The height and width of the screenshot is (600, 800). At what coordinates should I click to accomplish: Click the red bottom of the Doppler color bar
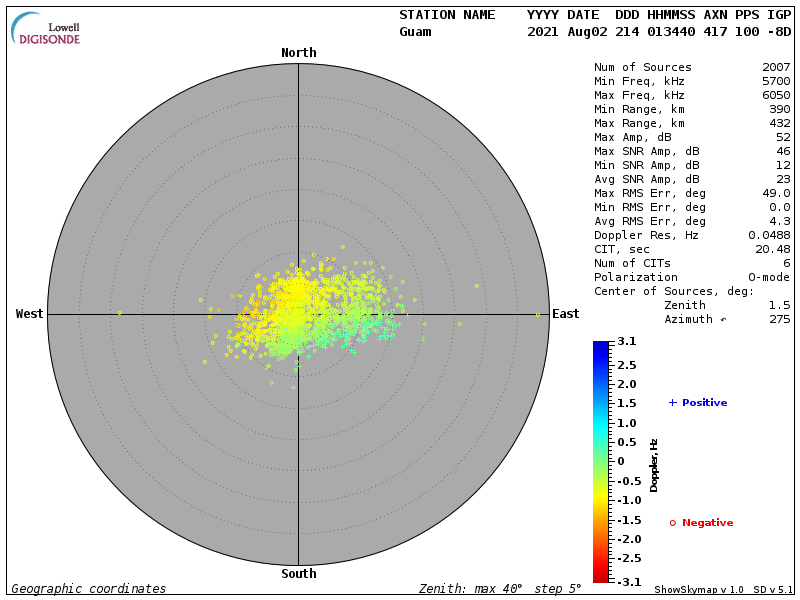pyautogui.click(x=600, y=576)
